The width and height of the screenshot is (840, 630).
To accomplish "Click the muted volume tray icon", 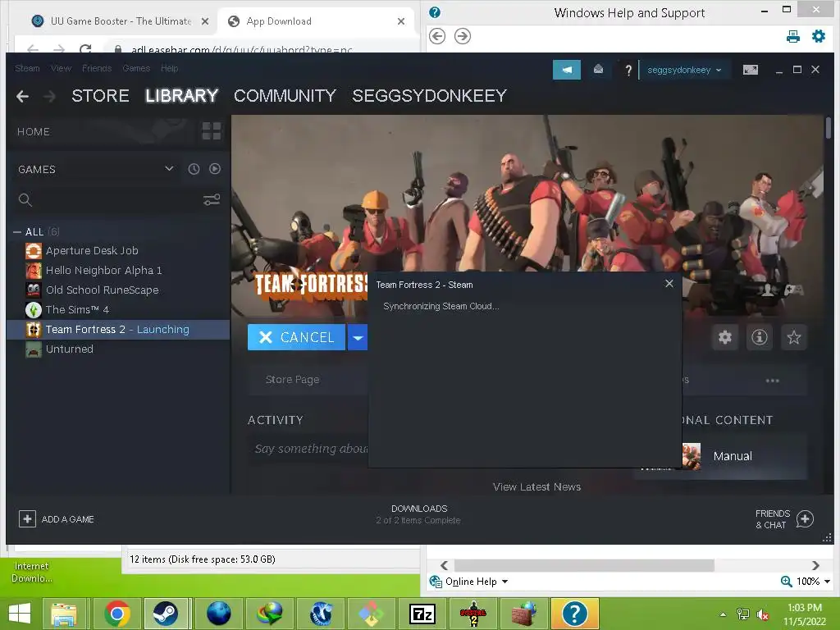I will [762, 614].
